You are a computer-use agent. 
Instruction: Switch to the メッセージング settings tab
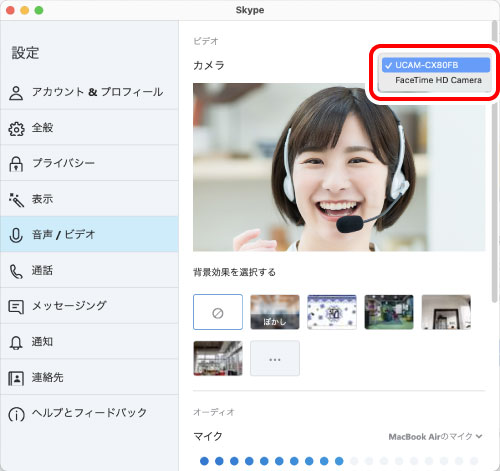click(89, 306)
